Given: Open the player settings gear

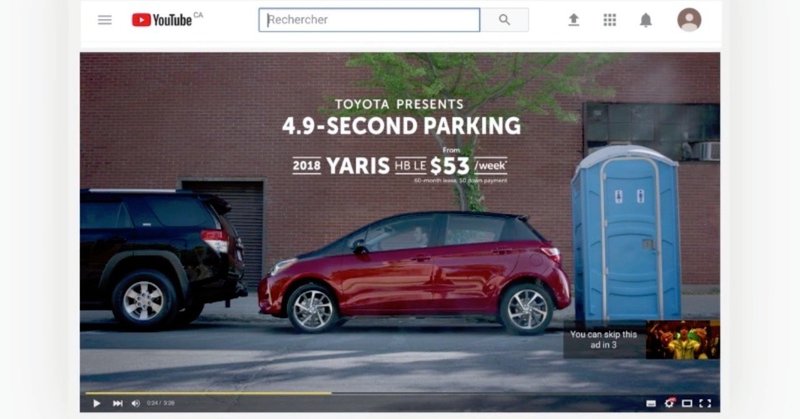Looking at the screenshot, I should point(669,403).
